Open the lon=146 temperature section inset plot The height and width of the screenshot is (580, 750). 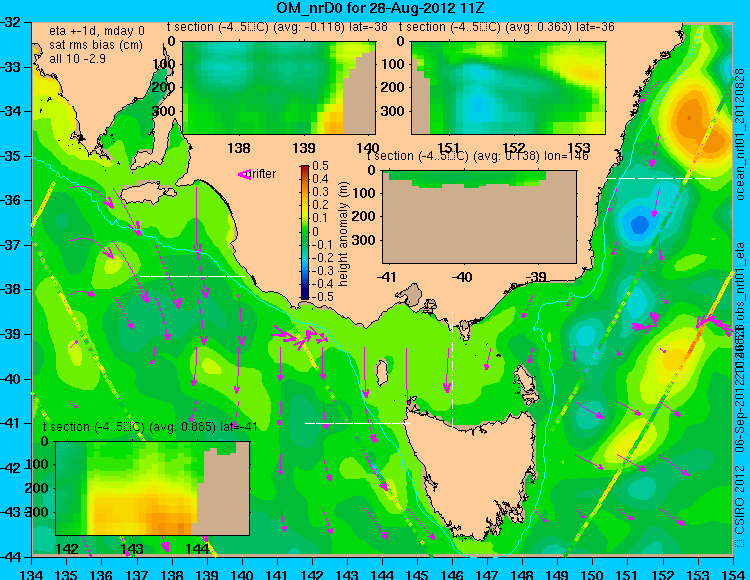[x=479, y=217]
